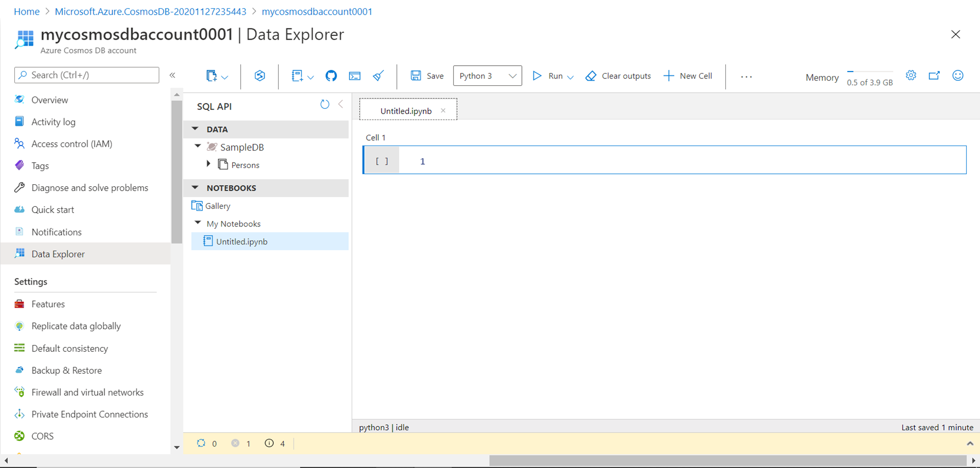
Task: Click the open in new window icon
Action: tap(934, 75)
